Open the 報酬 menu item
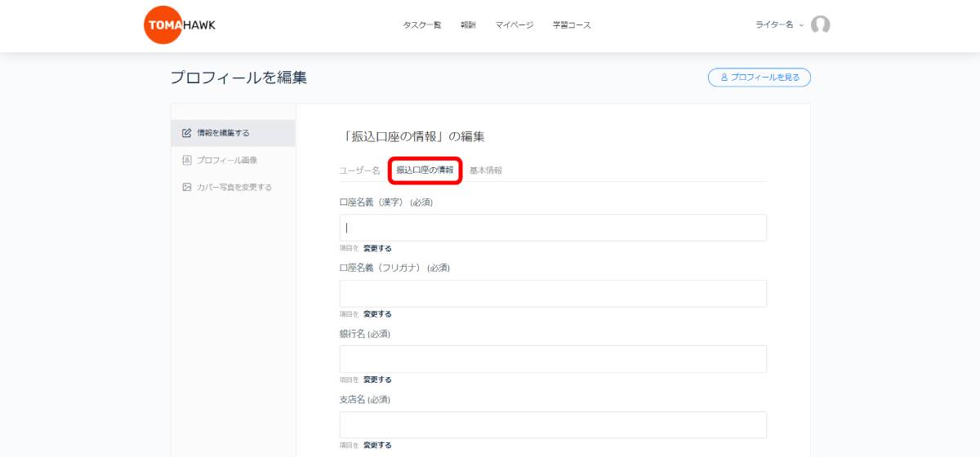Viewport: 980px width, 457px height. coord(468,25)
